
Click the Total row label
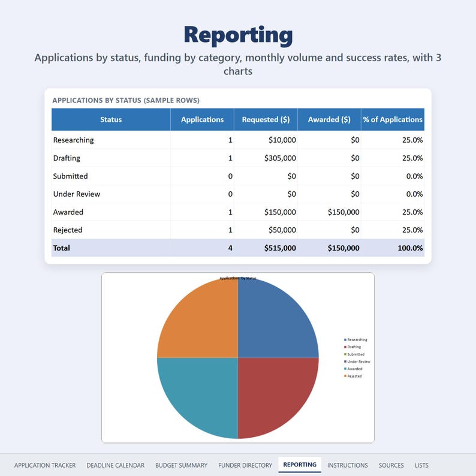click(61, 248)
